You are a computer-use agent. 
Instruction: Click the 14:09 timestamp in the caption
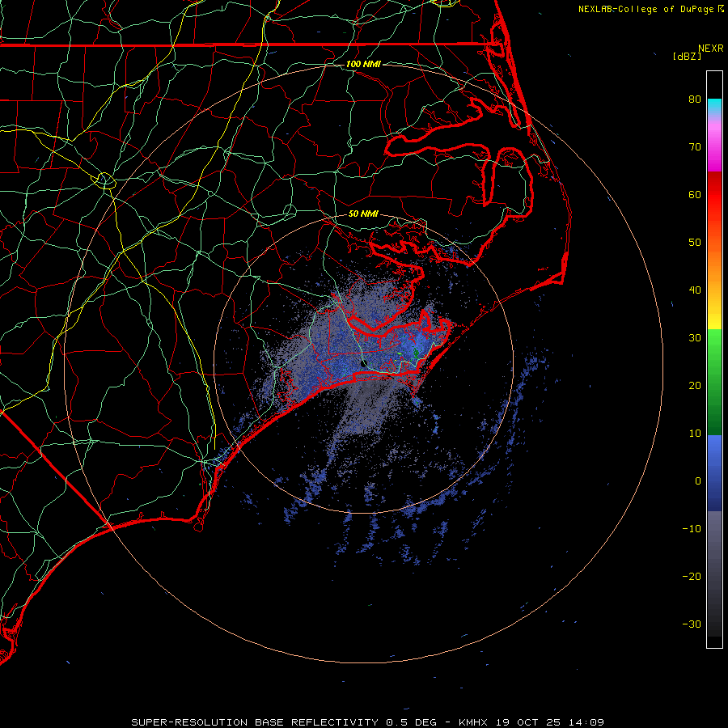pos(588,722)
